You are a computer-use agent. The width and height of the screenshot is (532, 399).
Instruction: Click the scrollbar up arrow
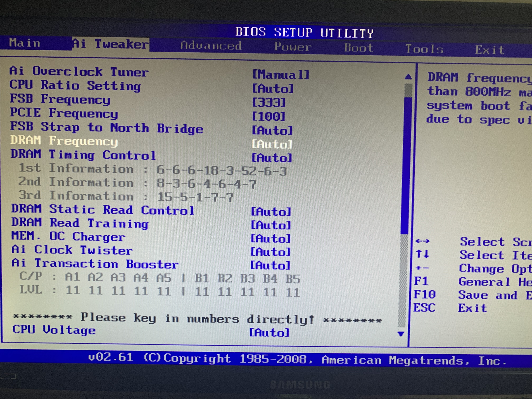(408, 77)
